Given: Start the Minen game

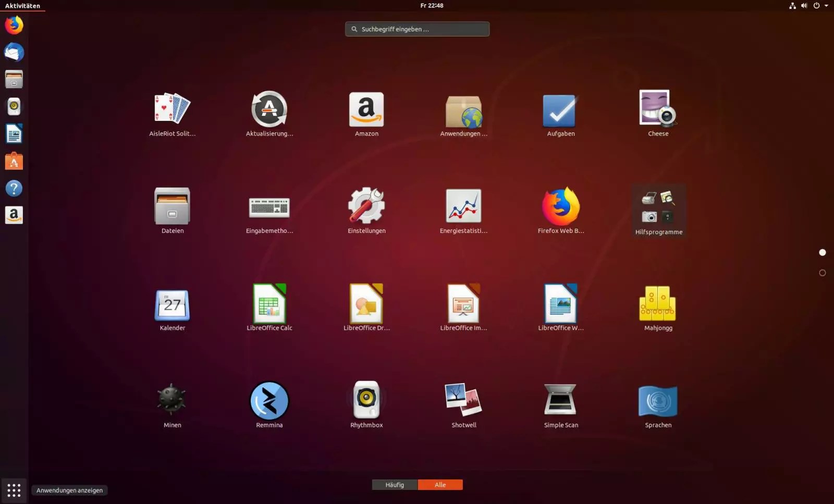Looking at the screenshot, I should pyautogui.click(x=173, y=405).
